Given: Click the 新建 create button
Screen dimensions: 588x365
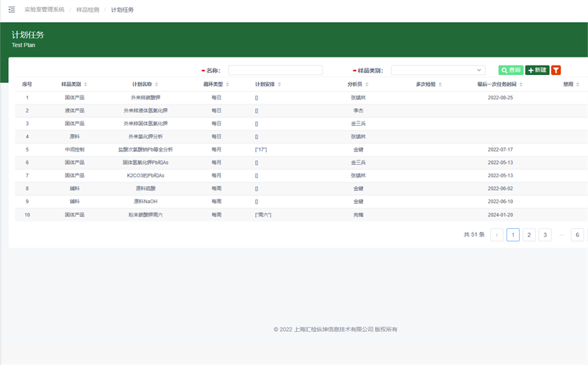Looking at the screenshot, I should pos(537,70).
